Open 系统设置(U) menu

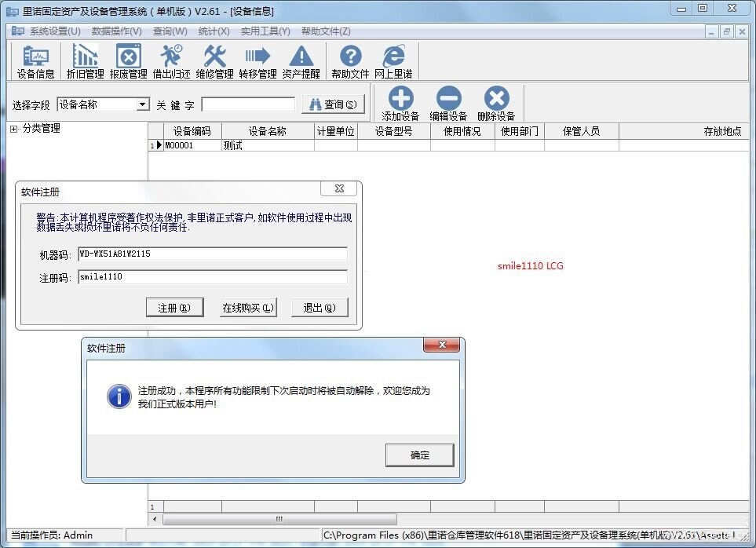point(55,31)
